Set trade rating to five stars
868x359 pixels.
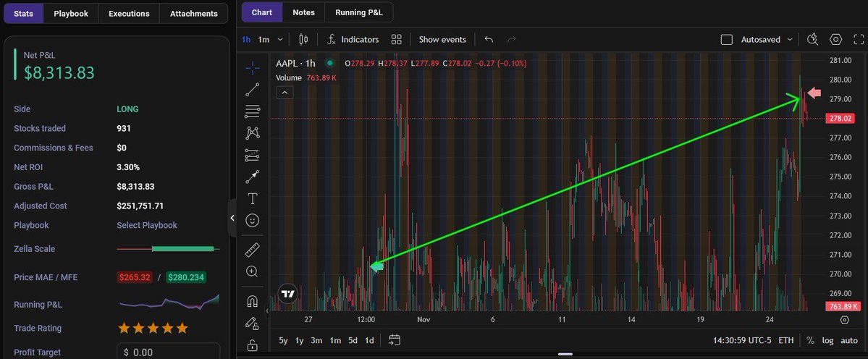pos(182,328)
